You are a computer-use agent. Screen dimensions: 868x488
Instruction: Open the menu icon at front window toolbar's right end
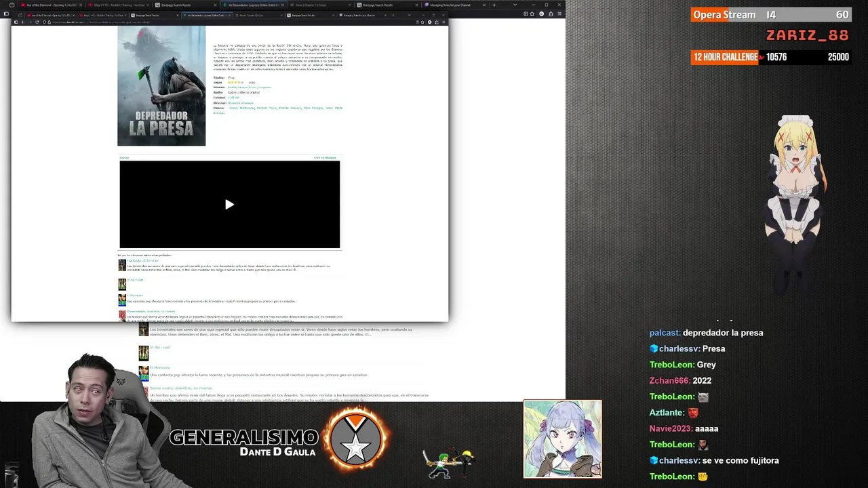click(x=444, y=22)
